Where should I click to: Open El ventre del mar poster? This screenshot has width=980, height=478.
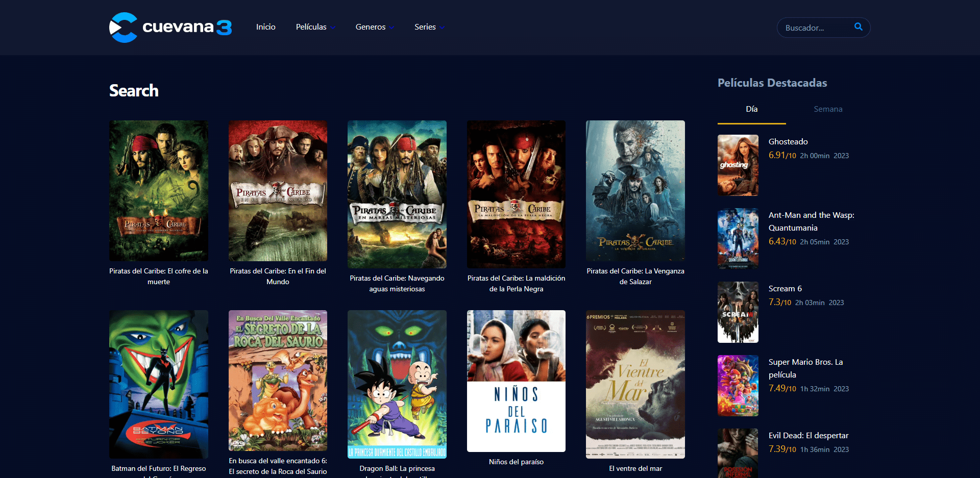point(635,384)
